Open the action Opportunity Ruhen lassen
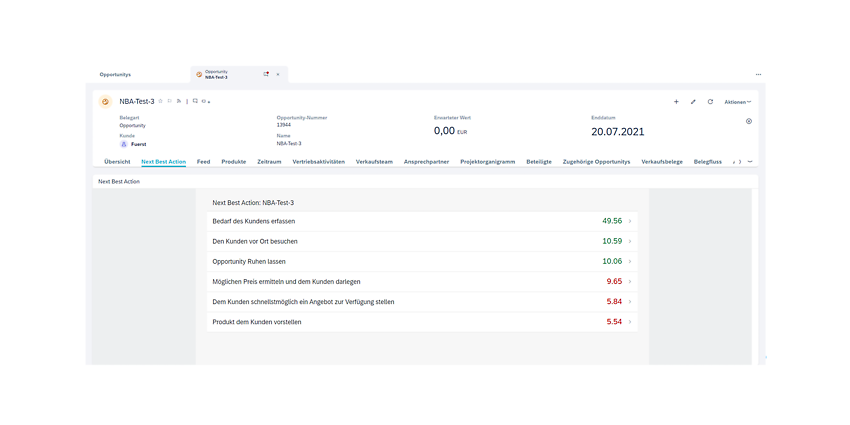This screenshot has width=850, height=425. [422, 261]
